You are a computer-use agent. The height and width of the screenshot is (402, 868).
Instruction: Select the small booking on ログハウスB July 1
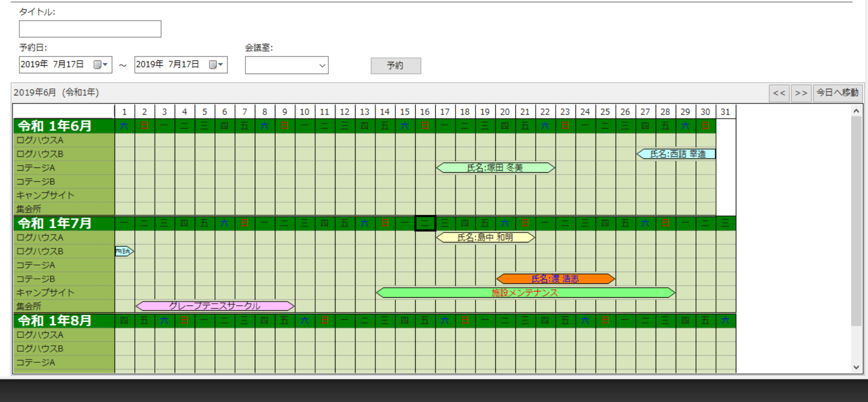click(124, 251)
